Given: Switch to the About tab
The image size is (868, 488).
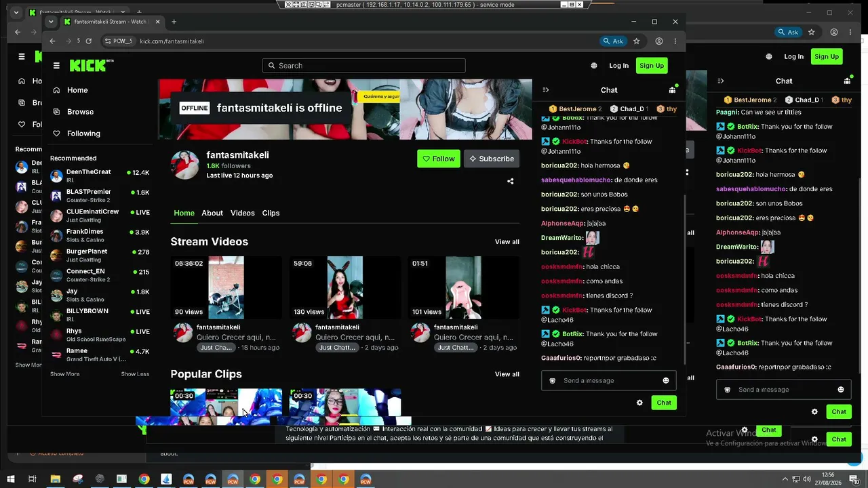Looking at the screenshot, I should [x=212, y=213].
